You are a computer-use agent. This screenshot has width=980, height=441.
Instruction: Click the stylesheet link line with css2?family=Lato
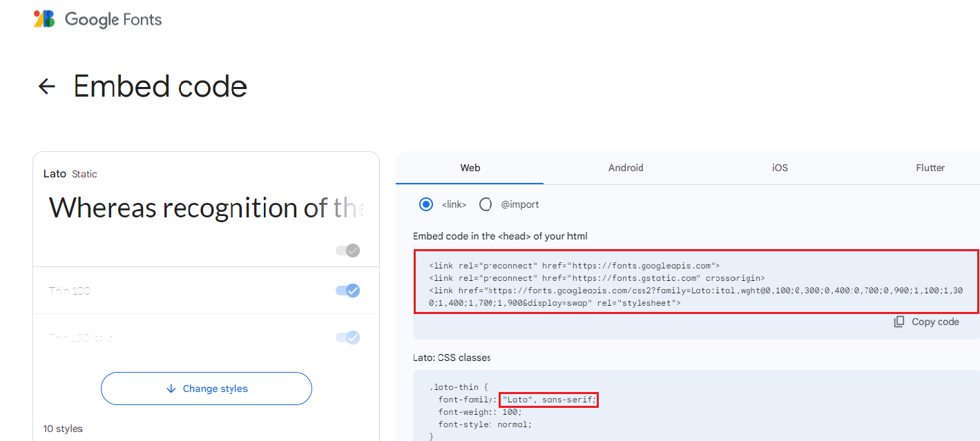coord(696,297)
